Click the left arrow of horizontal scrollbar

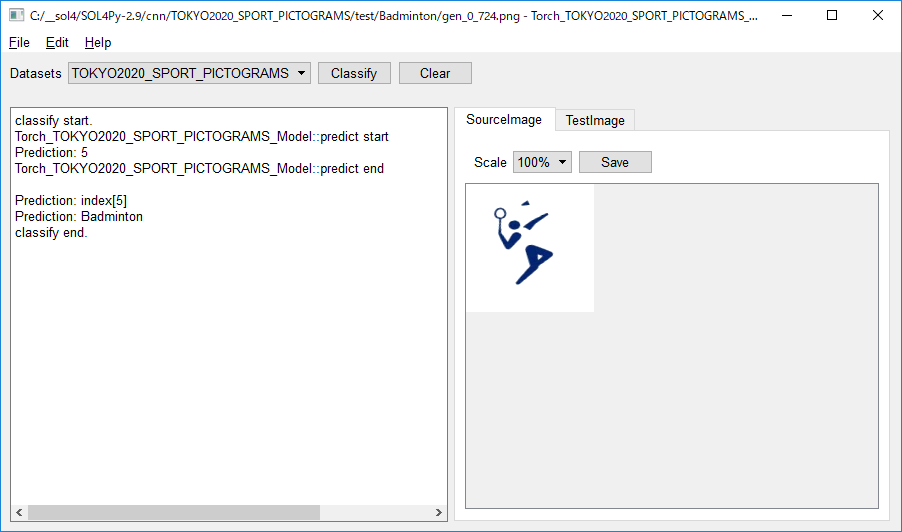(19, 512)
